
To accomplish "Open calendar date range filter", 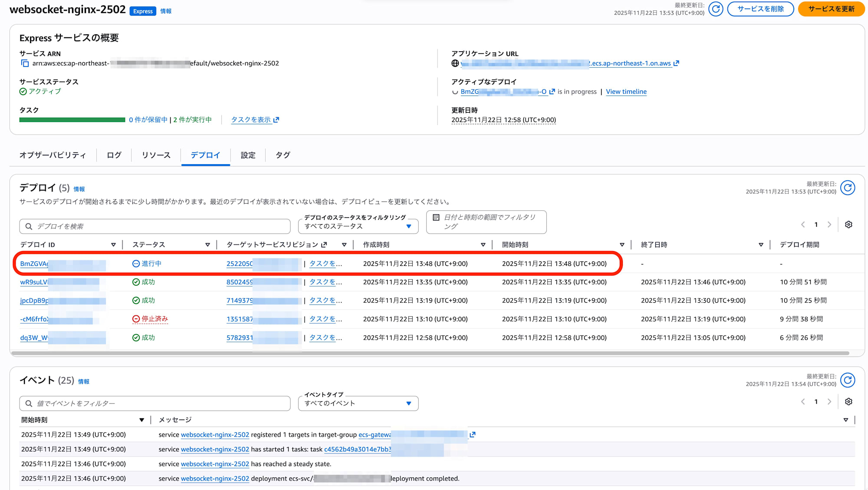I will pyautogui.click(x=486, y=222).
